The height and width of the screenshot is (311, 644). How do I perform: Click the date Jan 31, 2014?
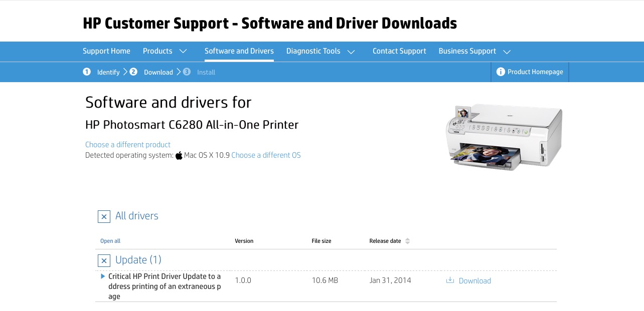tap(390, 280)
